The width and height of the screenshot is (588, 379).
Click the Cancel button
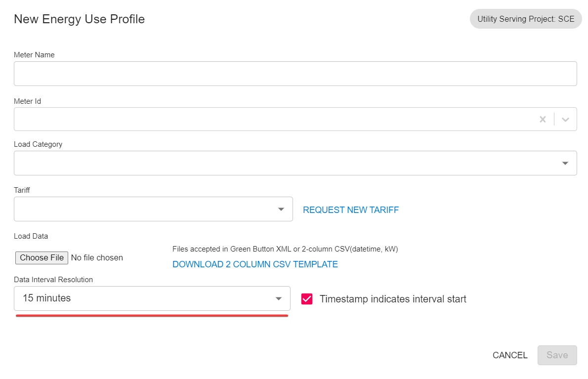(x=510, y=355)
